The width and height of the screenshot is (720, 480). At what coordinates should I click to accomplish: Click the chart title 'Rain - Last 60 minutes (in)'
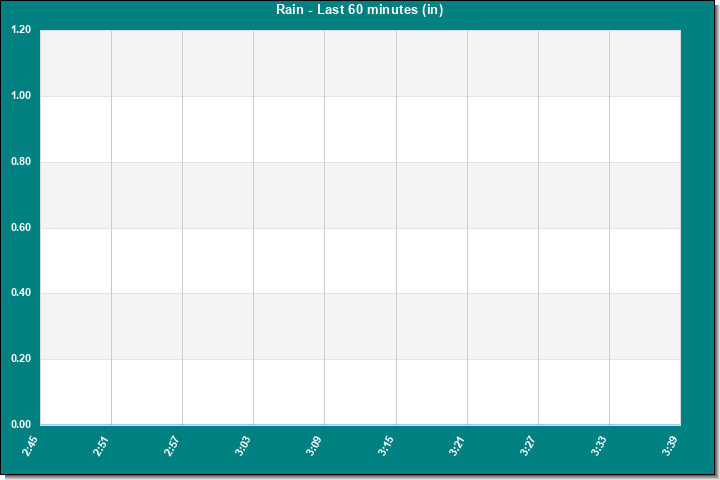[x=360, y=10]
